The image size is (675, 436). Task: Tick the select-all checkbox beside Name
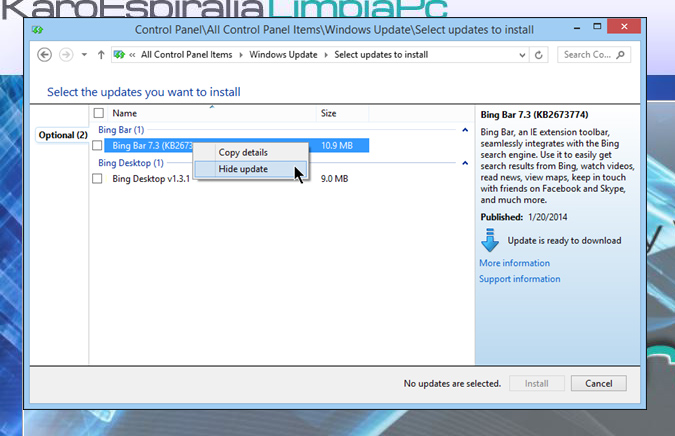99,113
